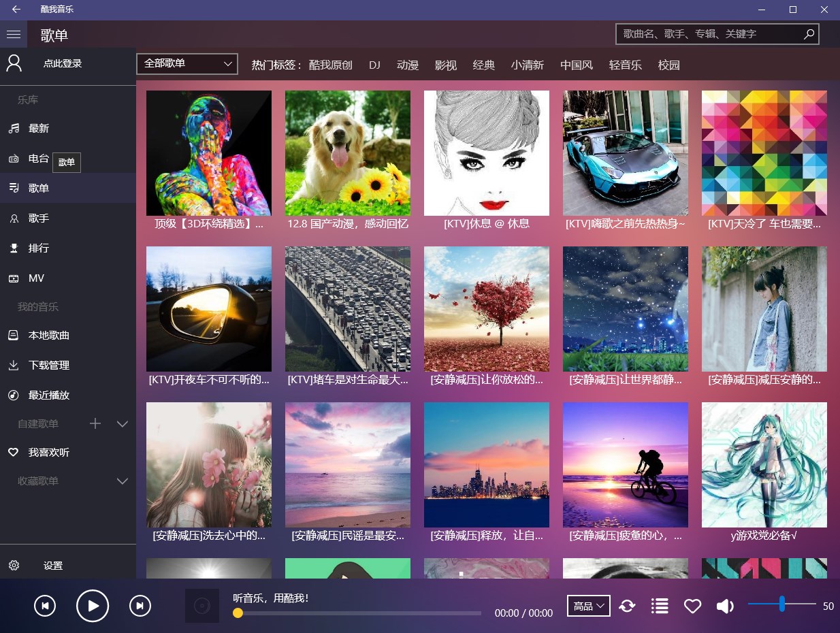Viewport: 840px width, 633px height.
Task: Open 下载管理 download icon
Action: [x=14, y=366]
